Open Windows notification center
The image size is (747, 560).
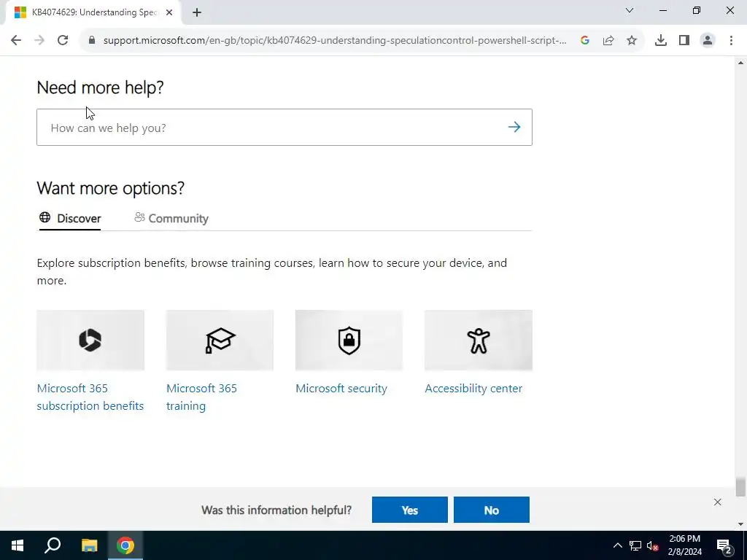click(x=724, y=545)
